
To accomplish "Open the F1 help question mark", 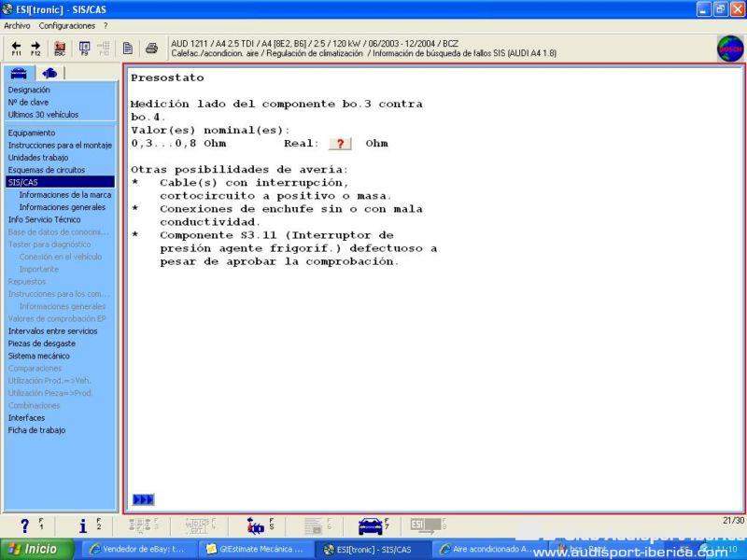I will click(x=25, y=525).
